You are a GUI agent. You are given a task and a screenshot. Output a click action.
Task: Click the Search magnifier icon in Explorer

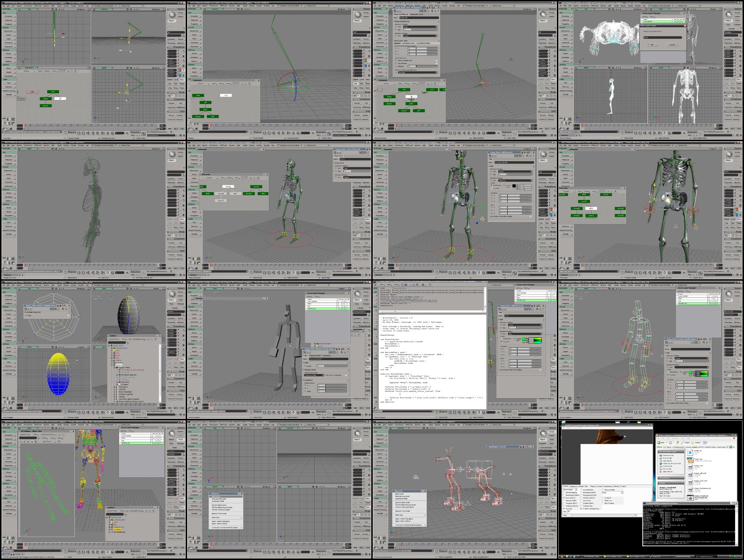pyautogui.click(x=683, y=443)
